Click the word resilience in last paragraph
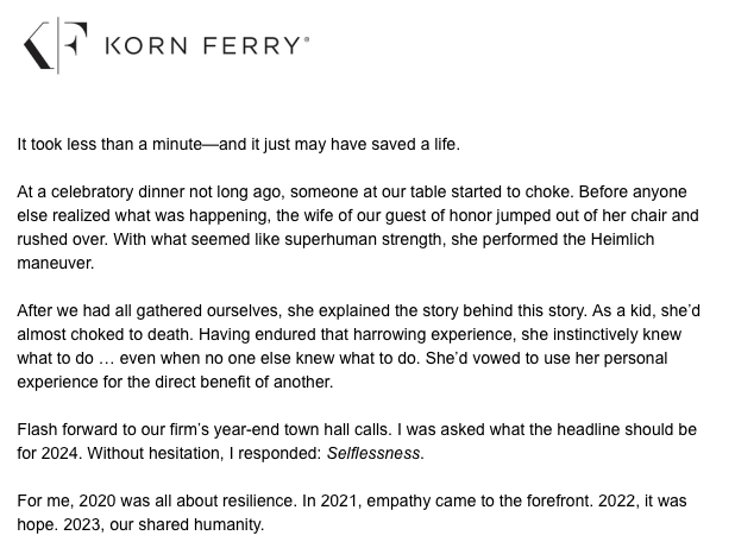736x548 pixels. tap(259, 501)
